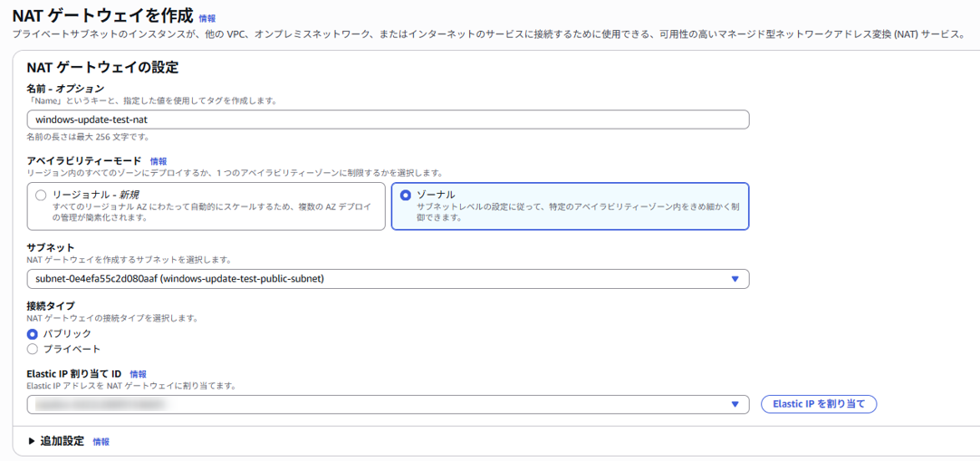Choose the パブリック connection type radio

point(33,334)
